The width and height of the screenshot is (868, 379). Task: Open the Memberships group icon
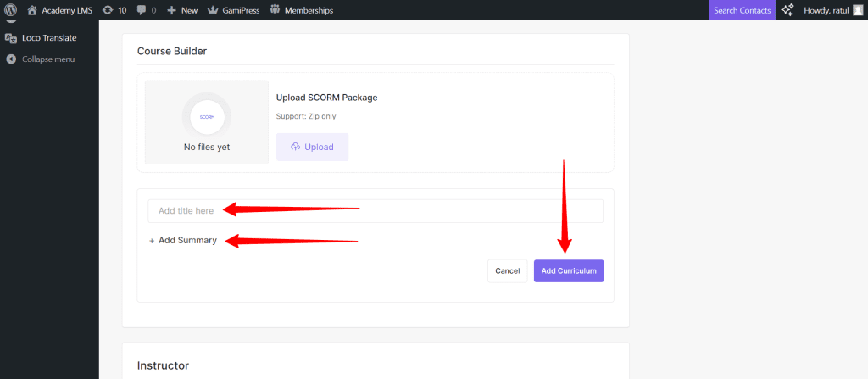coord(275,10)
